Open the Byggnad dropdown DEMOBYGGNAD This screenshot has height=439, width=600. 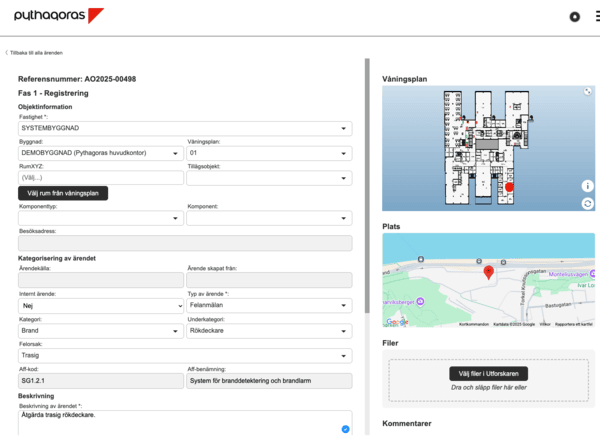pyautogui.click(x=101, y=153)
